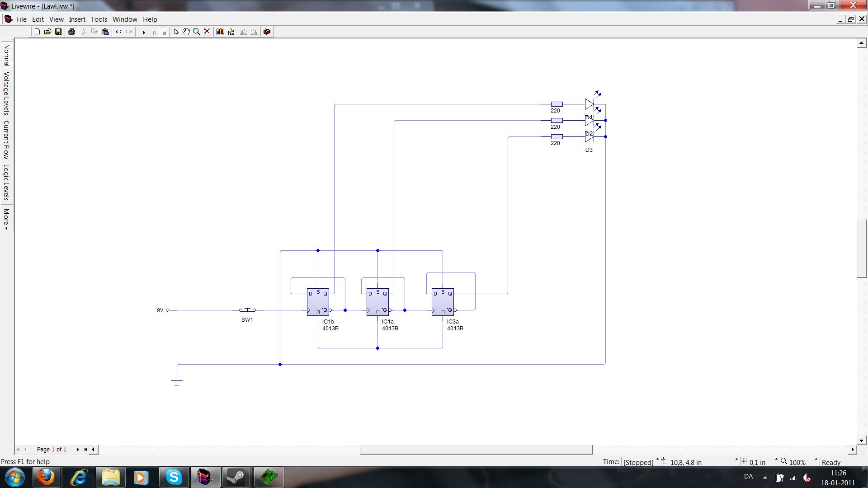Click the horizontal scrollbar thumb
This screenshot has height=488, width=868.
[x=476, y=449]
